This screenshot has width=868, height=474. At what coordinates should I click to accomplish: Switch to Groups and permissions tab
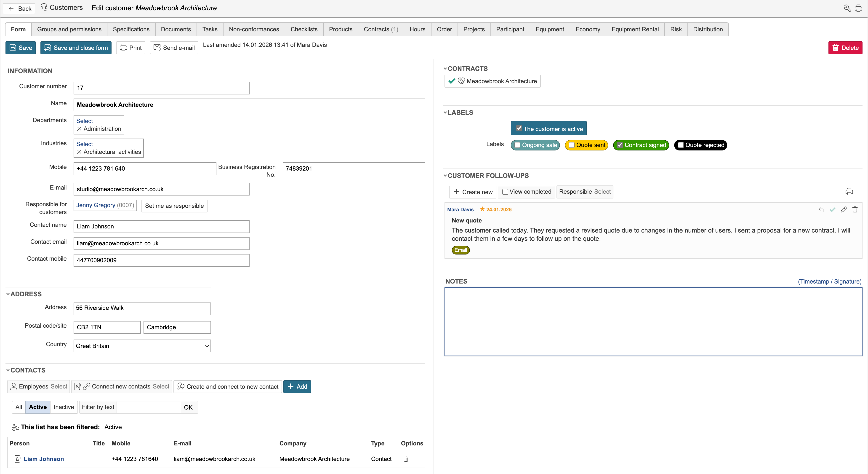tap(69, 29)
